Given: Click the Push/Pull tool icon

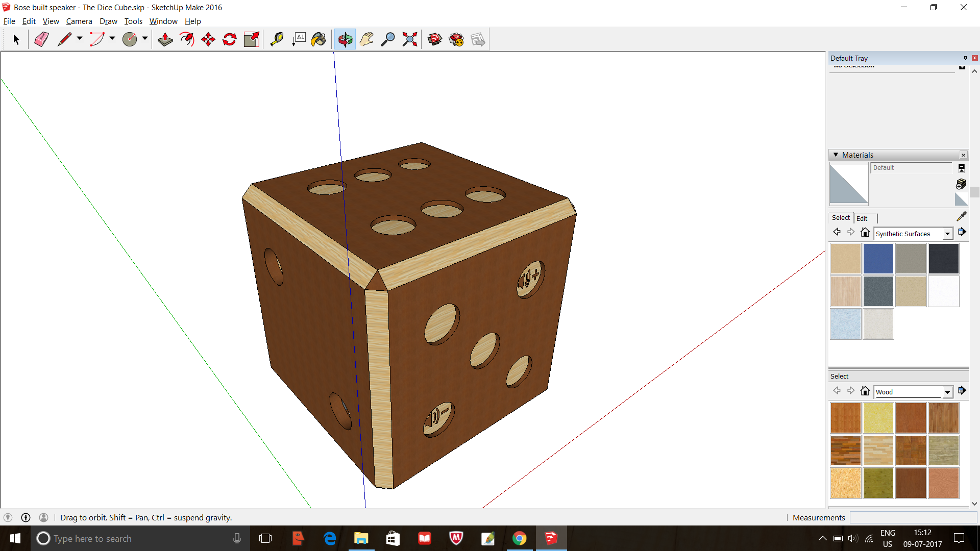Looking at the screenshot, I should 164,39.
